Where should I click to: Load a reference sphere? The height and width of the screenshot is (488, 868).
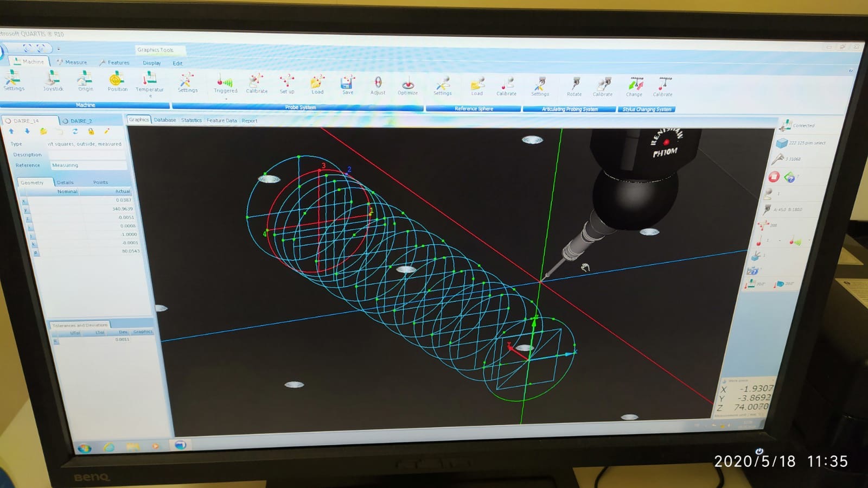click(x=477, y=86)
